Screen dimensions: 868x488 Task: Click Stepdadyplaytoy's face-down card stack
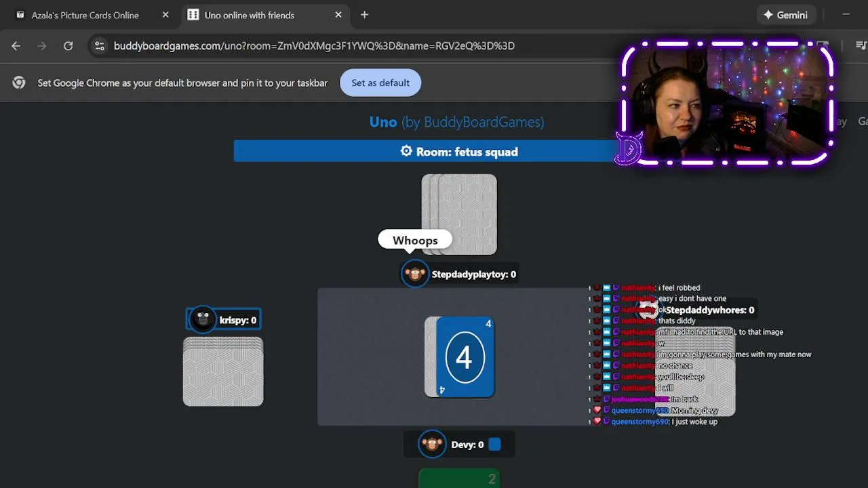pyautogui.click(x=459, y=214)
